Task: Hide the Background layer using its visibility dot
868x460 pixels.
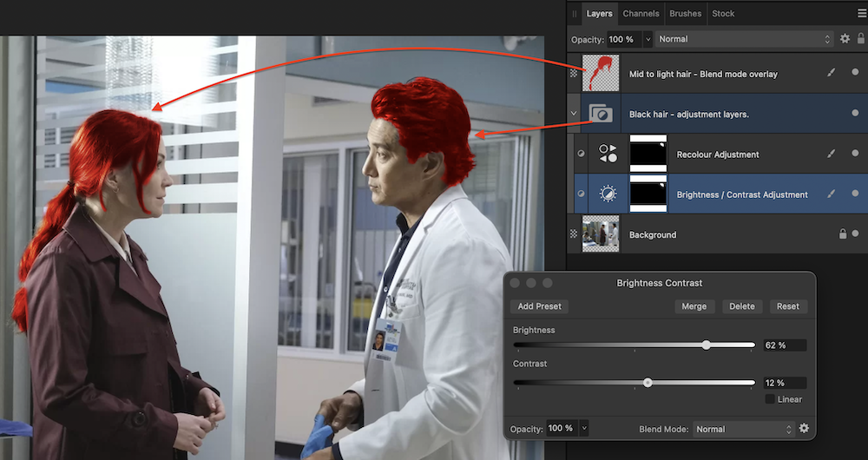Action: click(855, 234)
